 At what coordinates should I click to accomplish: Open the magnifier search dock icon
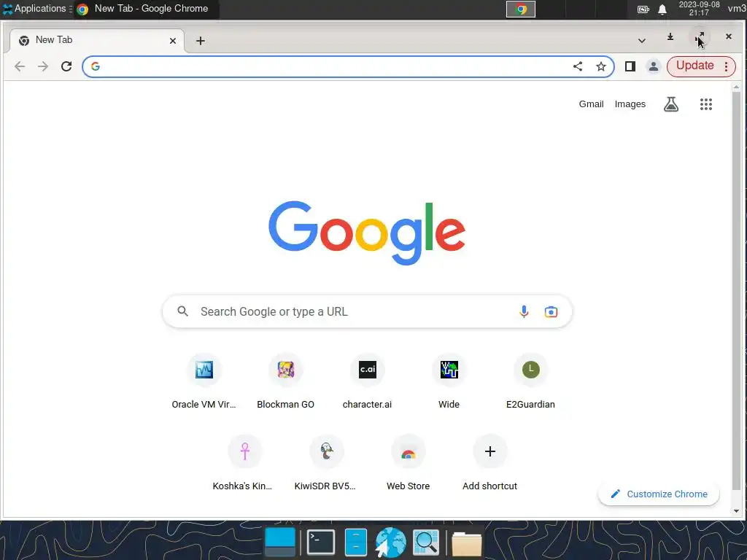425,542
